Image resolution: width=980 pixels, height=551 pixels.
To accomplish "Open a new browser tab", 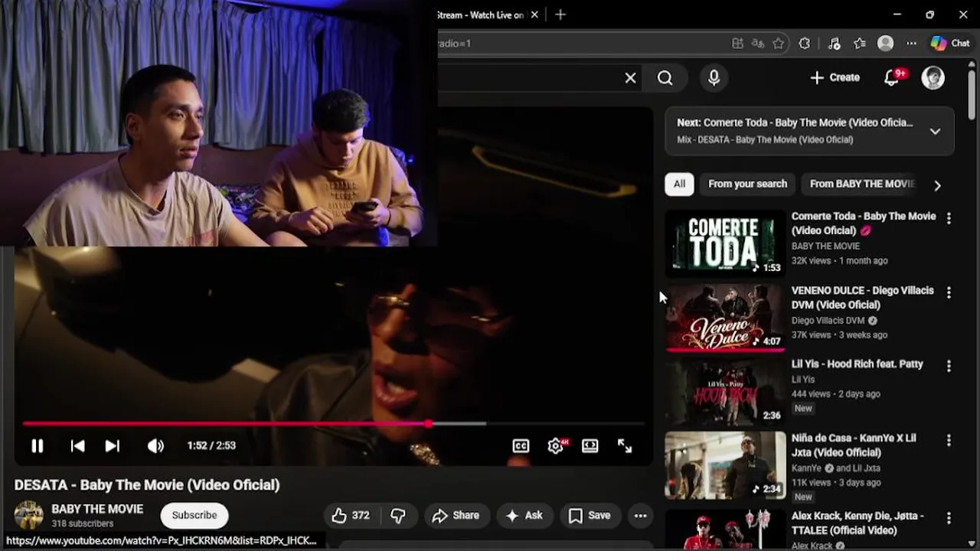I will click(x=560, y=15).
